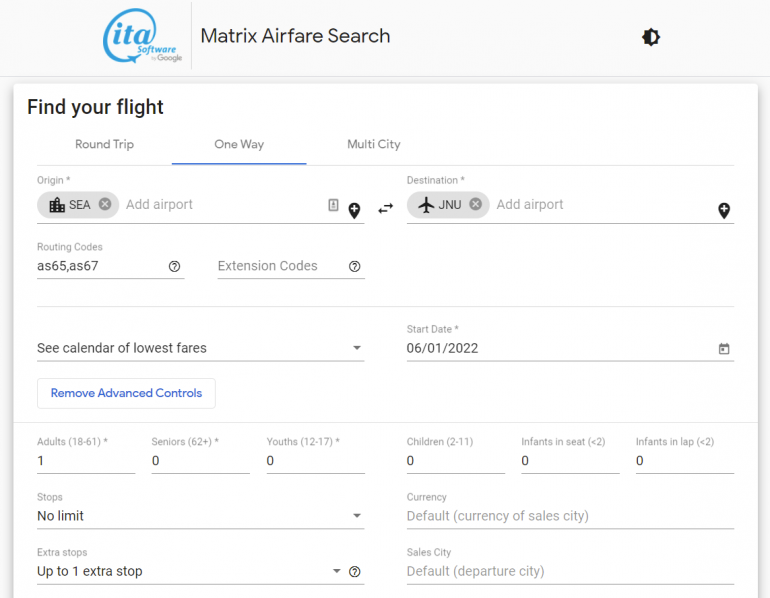Screen dimensions: 770x598
Task: Open Extra stops help icon
Action: pyautogui.click(x=354, y=572)
